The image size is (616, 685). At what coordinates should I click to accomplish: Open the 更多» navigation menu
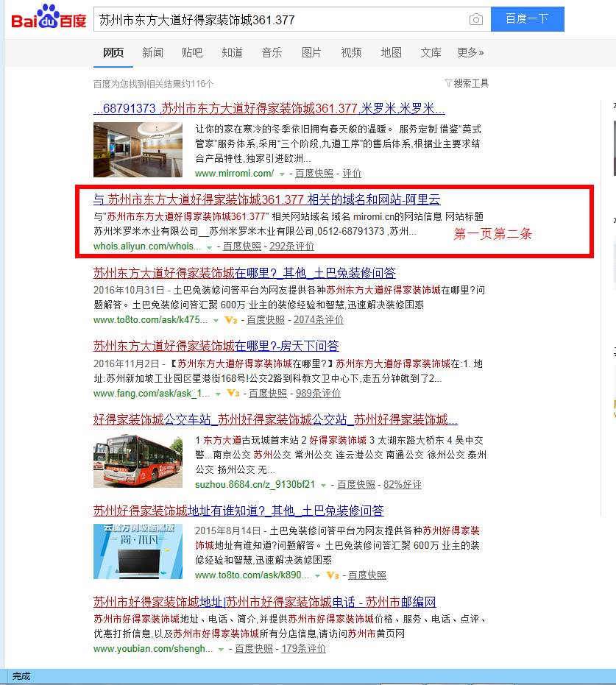pos(472,52)
